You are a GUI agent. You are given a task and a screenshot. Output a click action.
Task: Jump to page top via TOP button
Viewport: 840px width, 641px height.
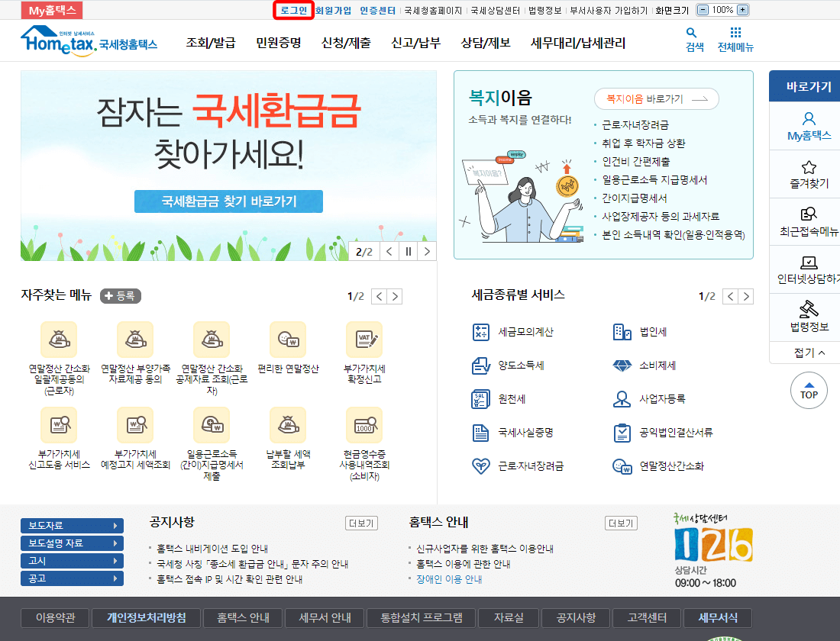click(809, 390)
